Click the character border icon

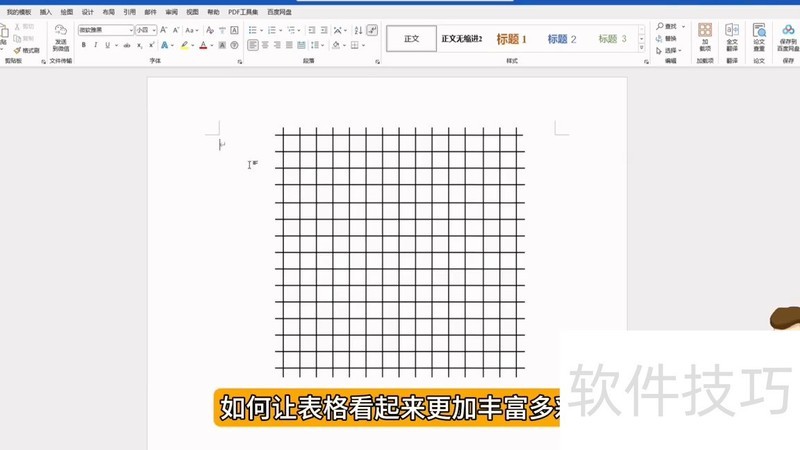[234, 30]
